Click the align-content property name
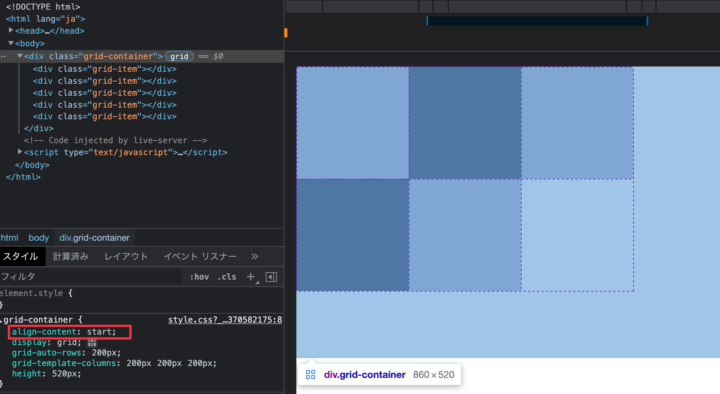The width and height of the screenshot is (720, 394). (44, 332)
